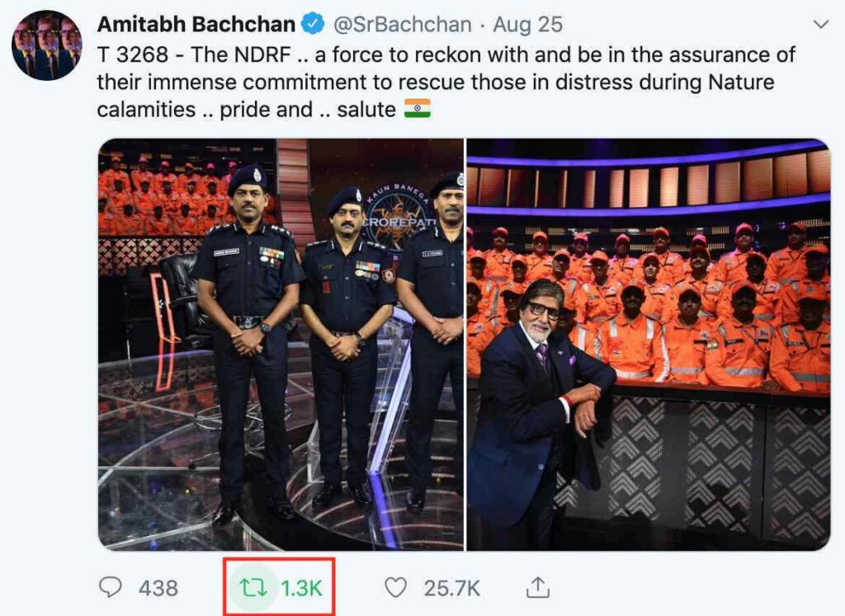Click the 'T 3268' text in the tweet

(132, 55)
